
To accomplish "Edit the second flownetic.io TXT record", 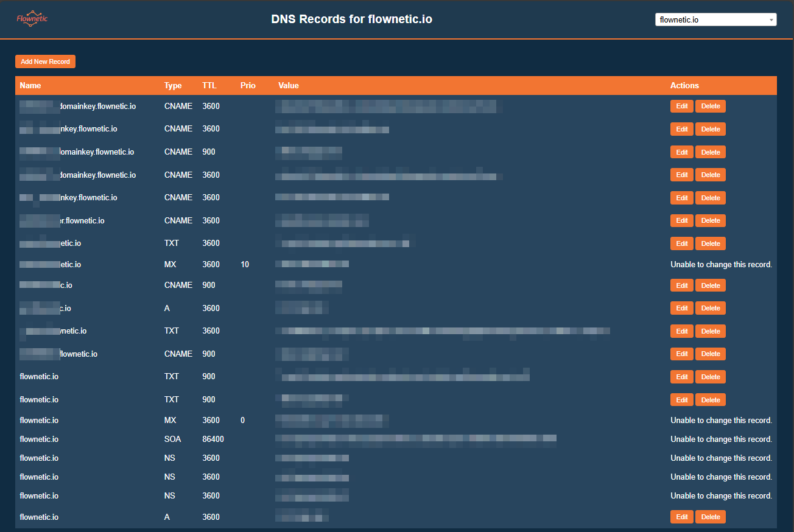I will tap(682, 400).
